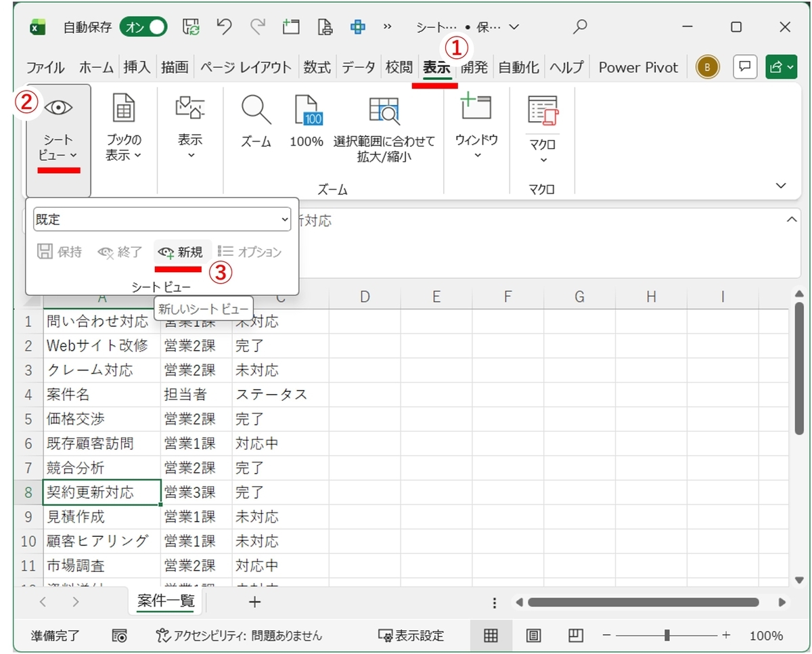Switch to the 自動化 tab
This screenshot has width=812, height=654.
(x=518, y=67)
